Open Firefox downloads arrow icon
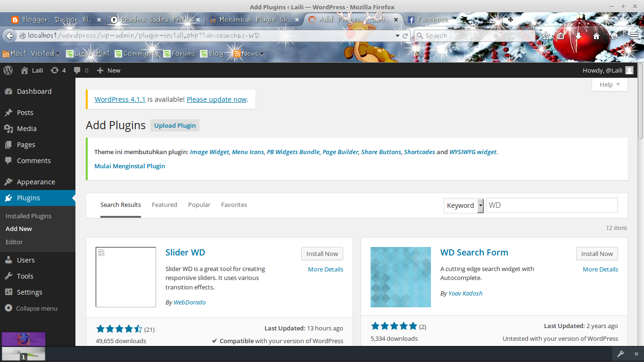Image resolution: width=644 pixels, height=362 pixels. click(578, 36)
